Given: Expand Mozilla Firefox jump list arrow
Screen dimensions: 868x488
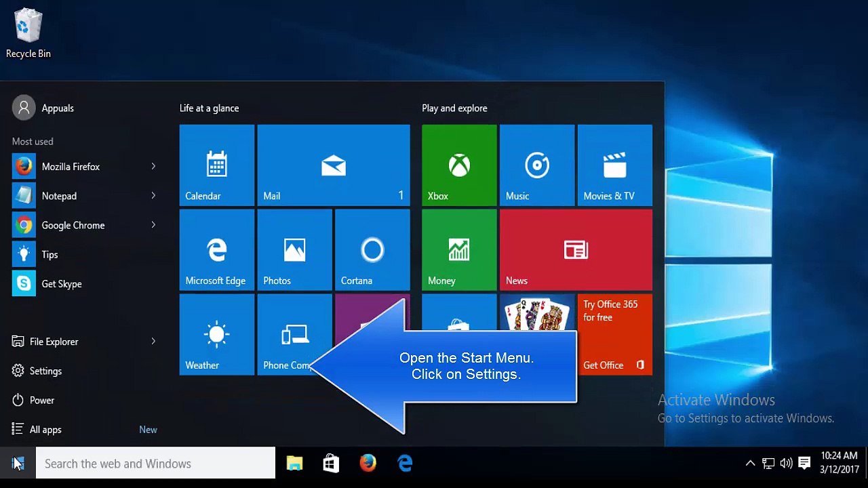Looking at the screenshot, I should tap(153, 167).
